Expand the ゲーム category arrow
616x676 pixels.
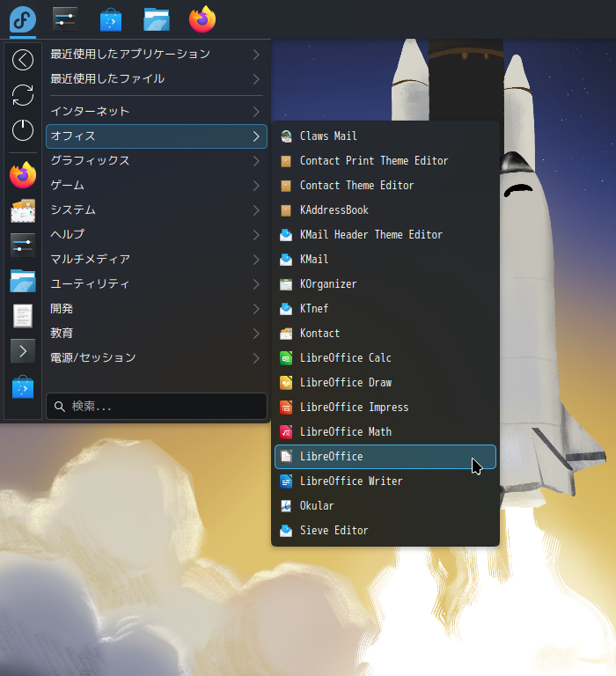[x=256, y=186]
